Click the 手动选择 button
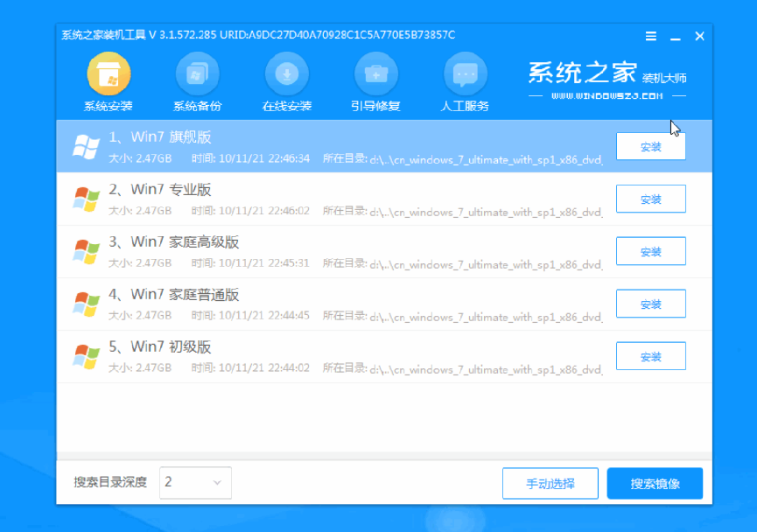The height and width of the screenshot is (532, 757). tap(550, 483)
